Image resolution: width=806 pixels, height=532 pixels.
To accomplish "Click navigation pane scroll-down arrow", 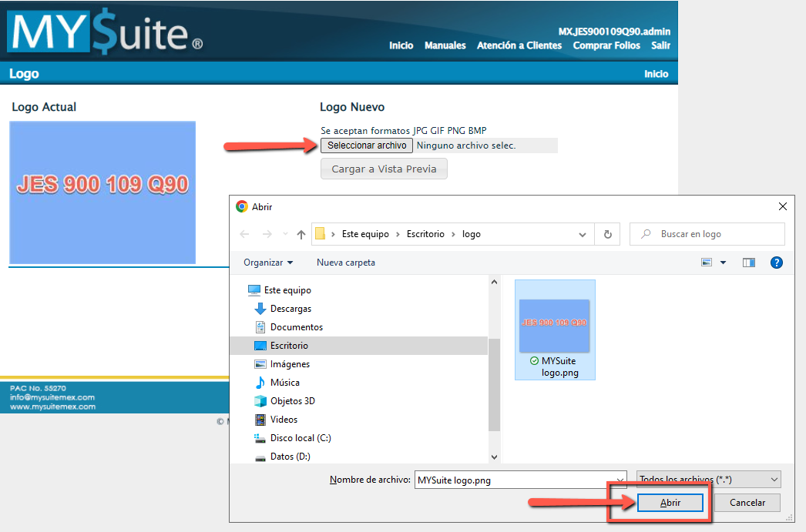I will [494, 457].
